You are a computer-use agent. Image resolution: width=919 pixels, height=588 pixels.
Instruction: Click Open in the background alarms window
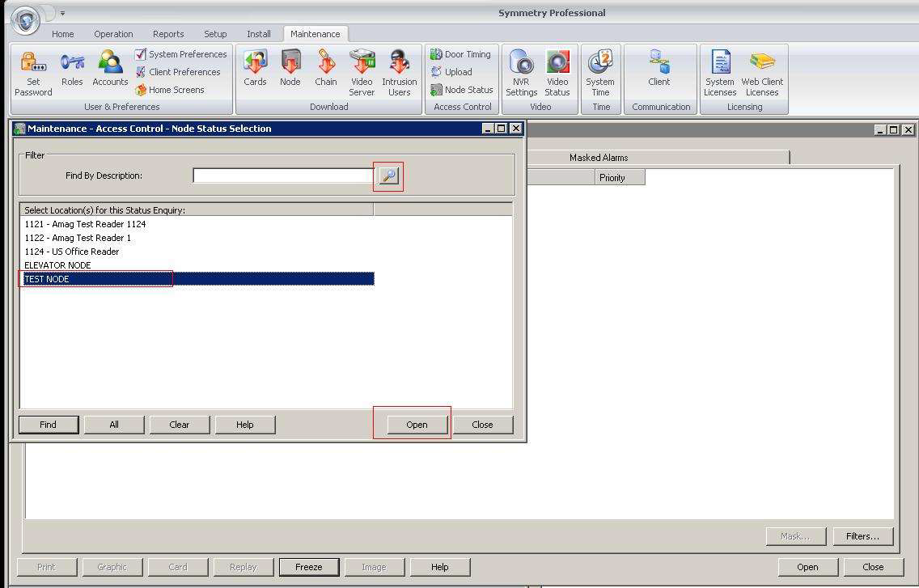coord(807,567)
